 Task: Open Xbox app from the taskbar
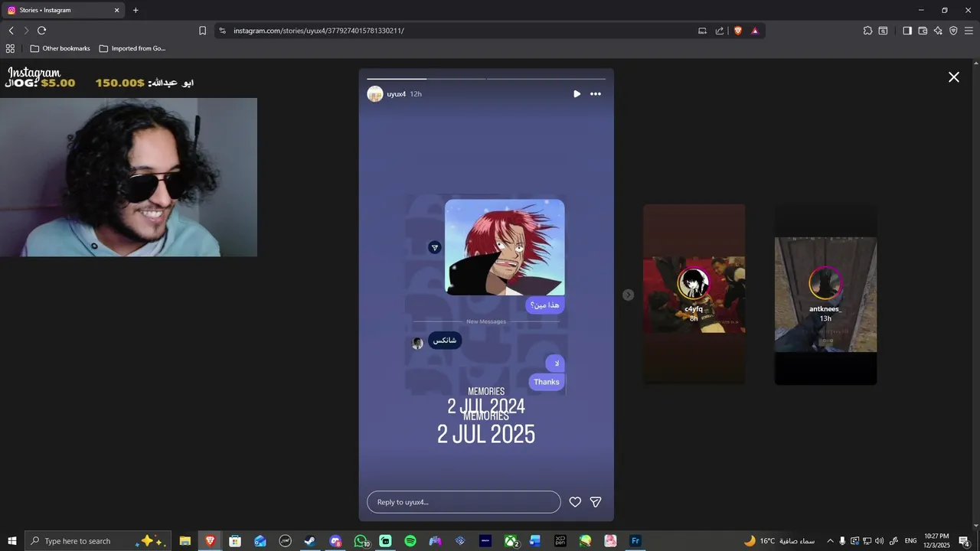[511, 541]
